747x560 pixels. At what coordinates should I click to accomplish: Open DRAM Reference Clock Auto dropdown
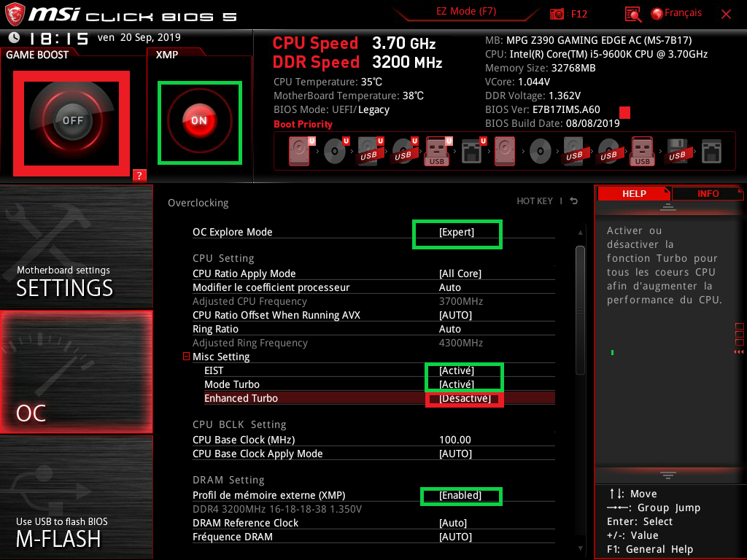coord(453,523)
